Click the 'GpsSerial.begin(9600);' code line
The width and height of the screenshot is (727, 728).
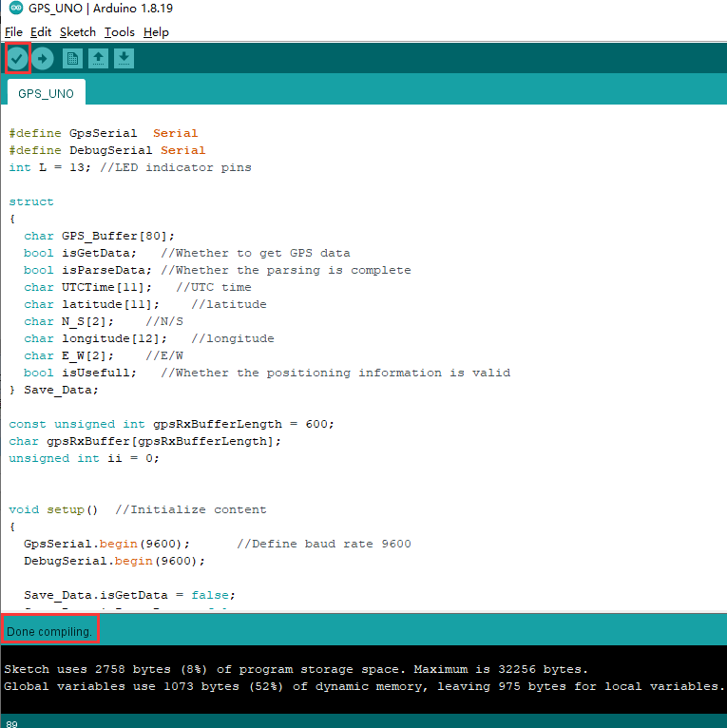(106, 544)
